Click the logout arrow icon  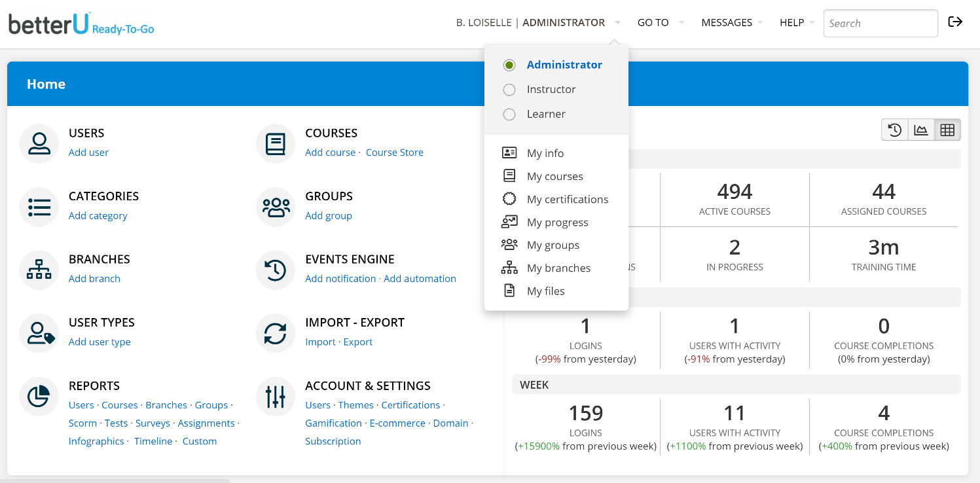pos(955,22)
